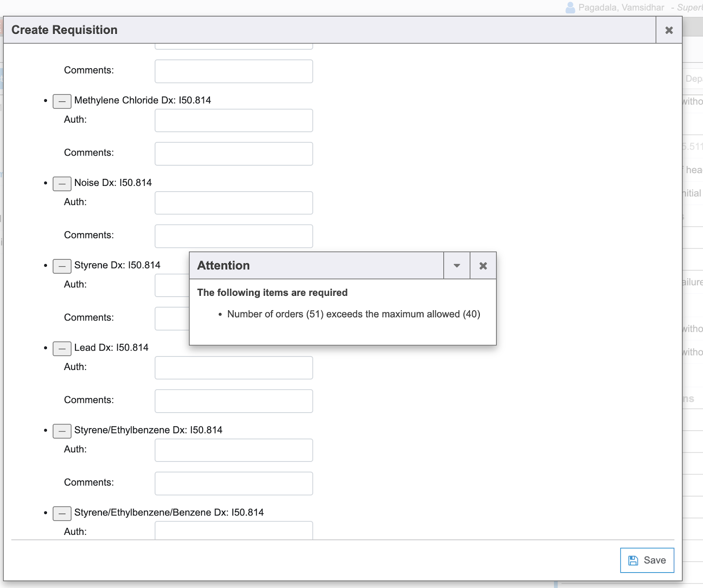The image size is (703, 588).
Task: Click the user profile icon beside Pagadala, Vamsidhar
Action: point(570,7)
